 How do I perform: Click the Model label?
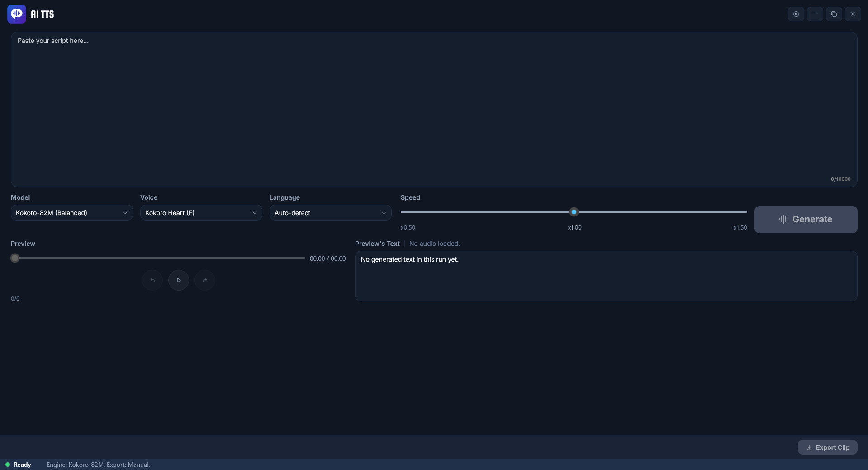(x=20, y=197)
